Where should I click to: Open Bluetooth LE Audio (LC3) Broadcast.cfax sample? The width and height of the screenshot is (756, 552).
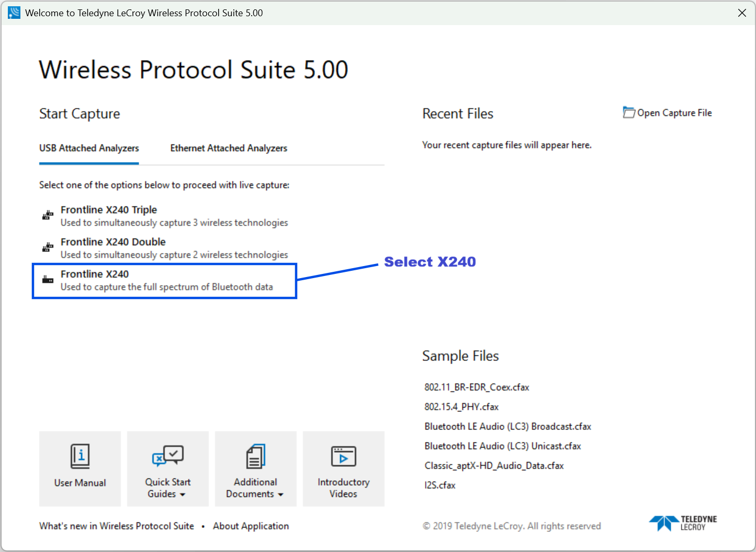point(508,427)
